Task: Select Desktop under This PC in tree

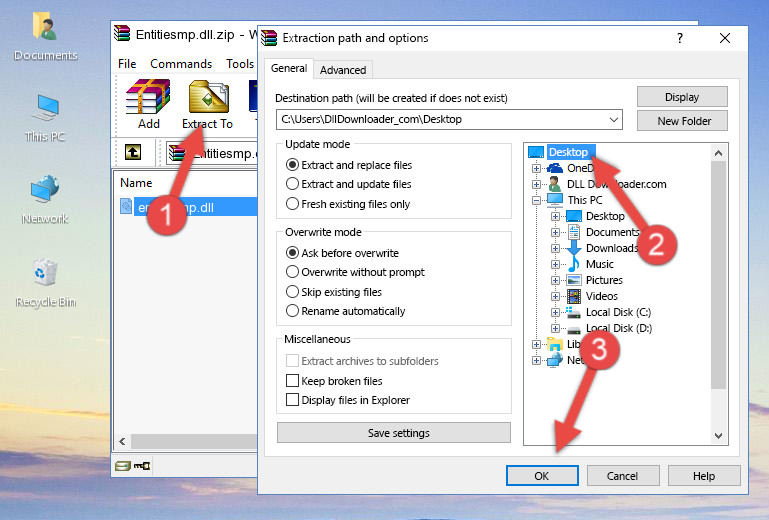Action: (x=605, y=216)
